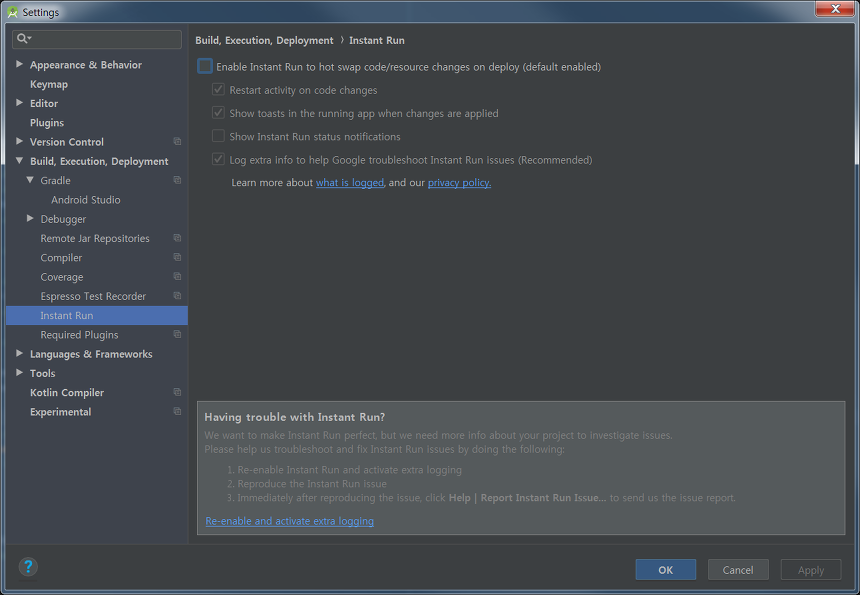The image size is (860, 595).
Task: Click the project-level icon beside Gradle
Action: click(x=177, y=181)
